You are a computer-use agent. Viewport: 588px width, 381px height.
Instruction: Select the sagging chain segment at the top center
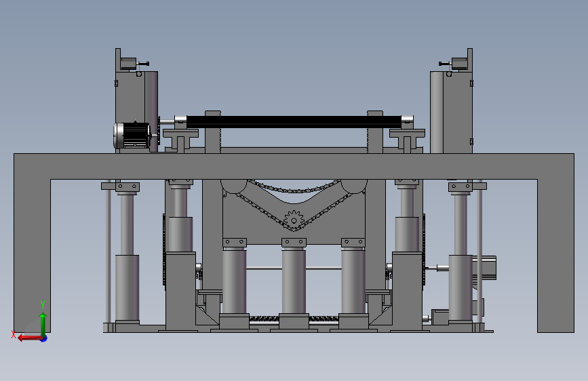(x=294, y=186)
